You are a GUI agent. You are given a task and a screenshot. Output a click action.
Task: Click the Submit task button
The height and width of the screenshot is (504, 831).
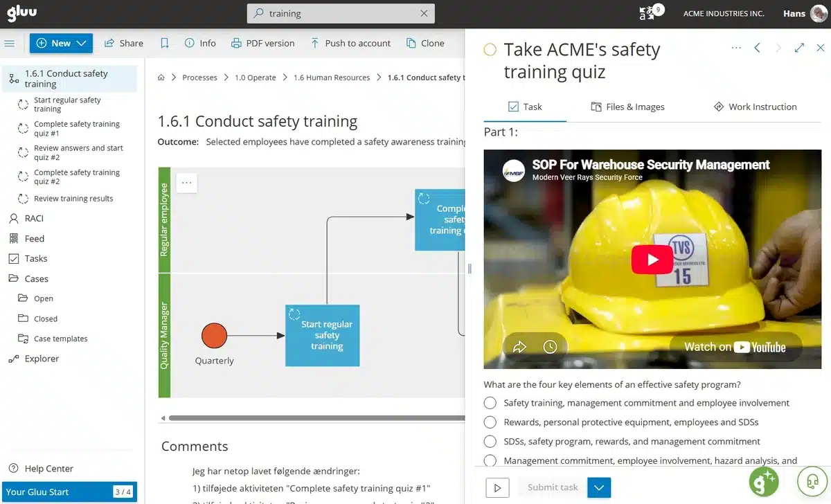[553, 487]
